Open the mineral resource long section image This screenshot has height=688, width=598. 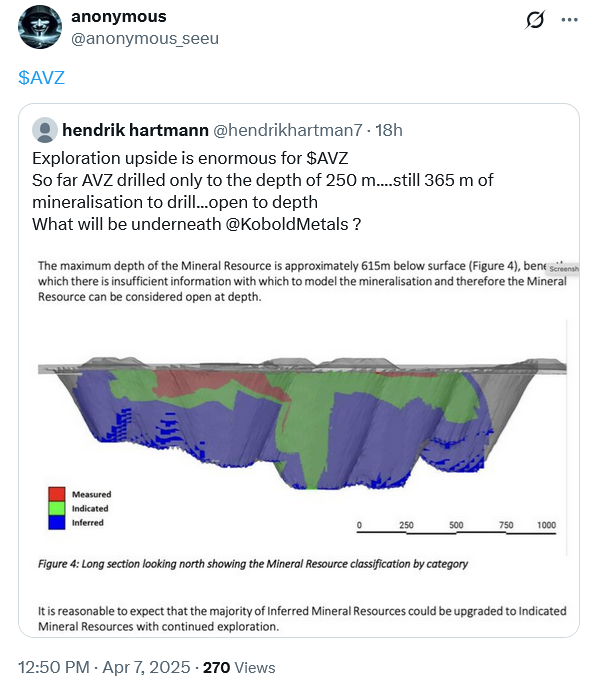tap(303, 444)
